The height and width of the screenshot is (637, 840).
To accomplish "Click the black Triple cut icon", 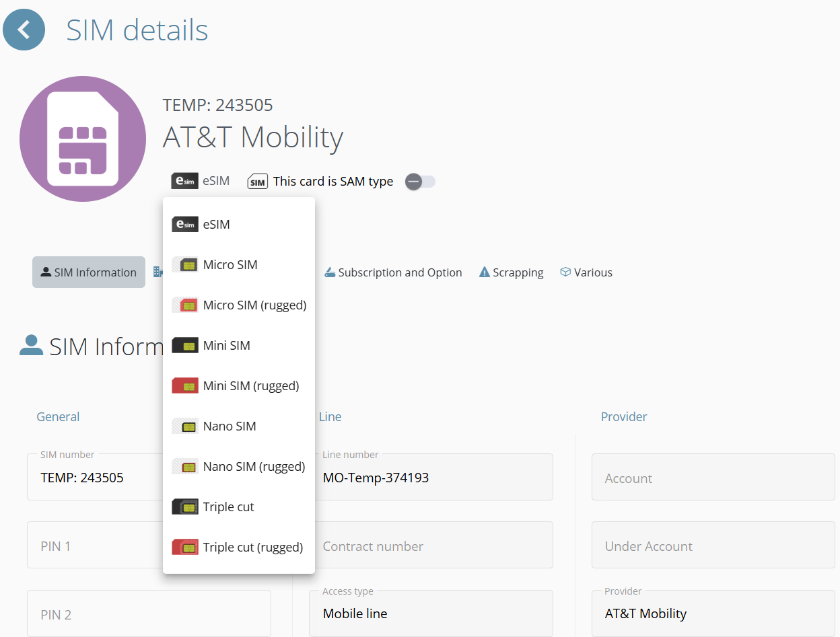I will tap(184, 507).
